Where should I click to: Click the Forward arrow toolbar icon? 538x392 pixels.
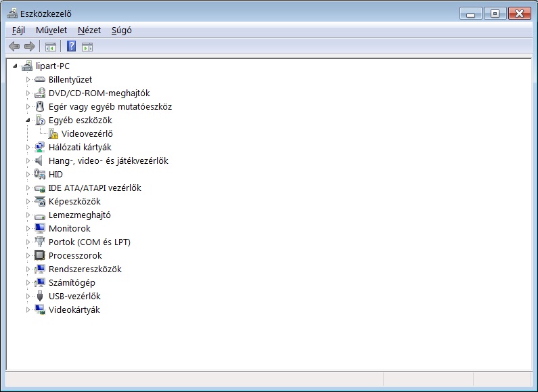point(30,46)
